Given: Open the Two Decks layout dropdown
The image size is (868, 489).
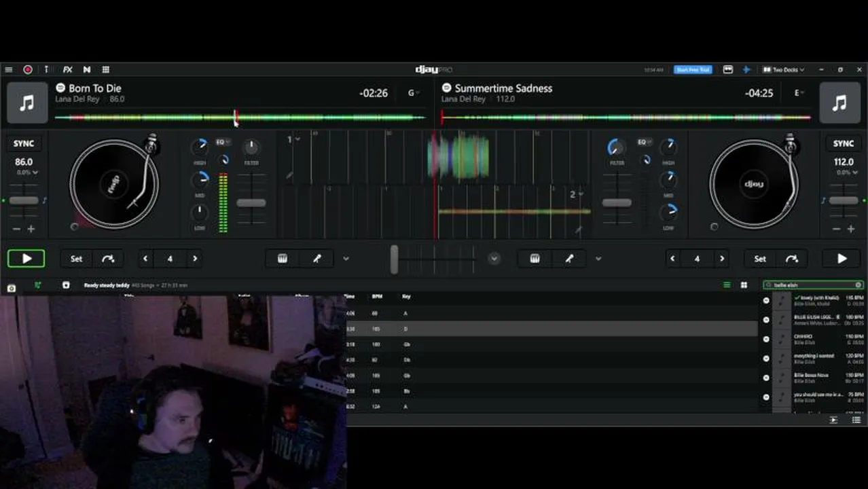Looking at the screenshot, I should (x=784, y=69).
